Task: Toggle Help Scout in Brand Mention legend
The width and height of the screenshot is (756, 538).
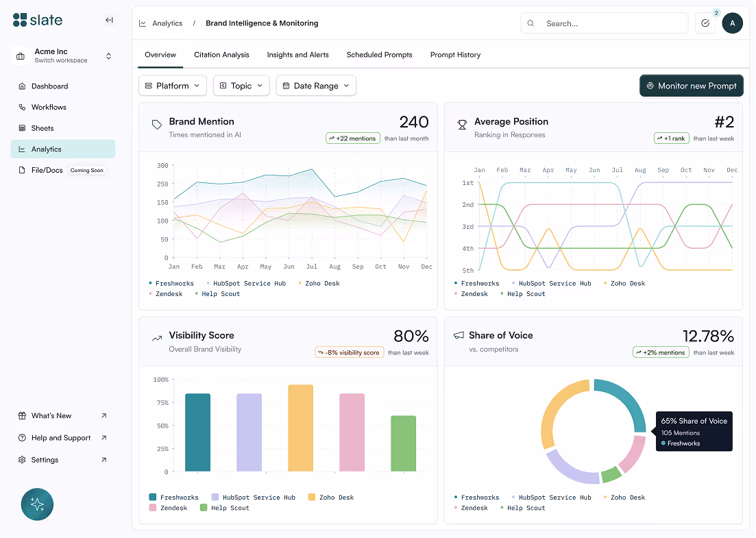Action: pyautogui.click(x=217, y=294)
